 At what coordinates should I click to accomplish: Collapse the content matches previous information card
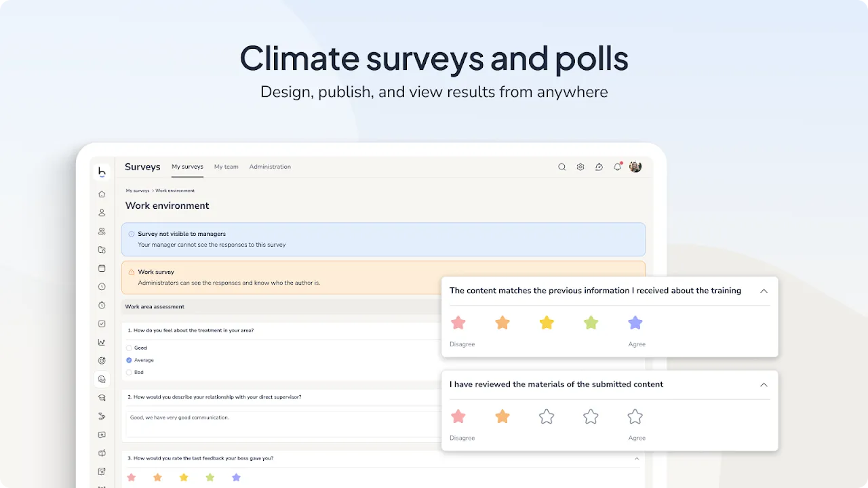pos(764,291)
